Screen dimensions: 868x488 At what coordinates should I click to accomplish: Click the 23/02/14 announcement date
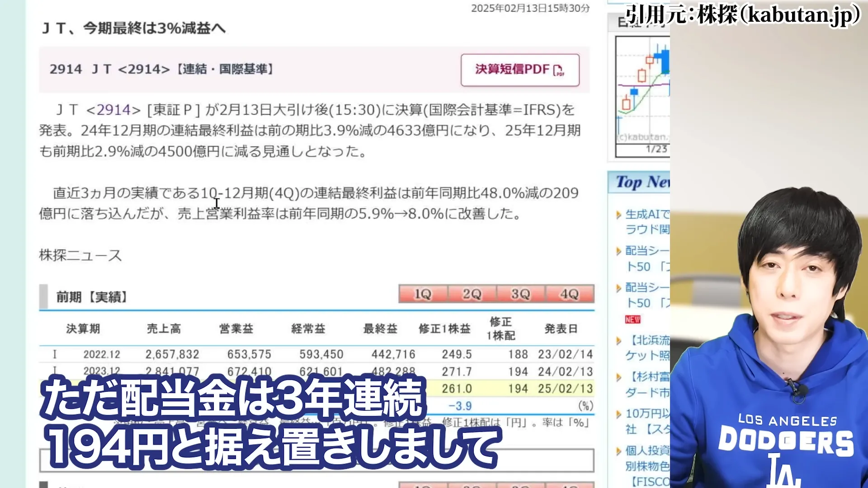[565, 354]
